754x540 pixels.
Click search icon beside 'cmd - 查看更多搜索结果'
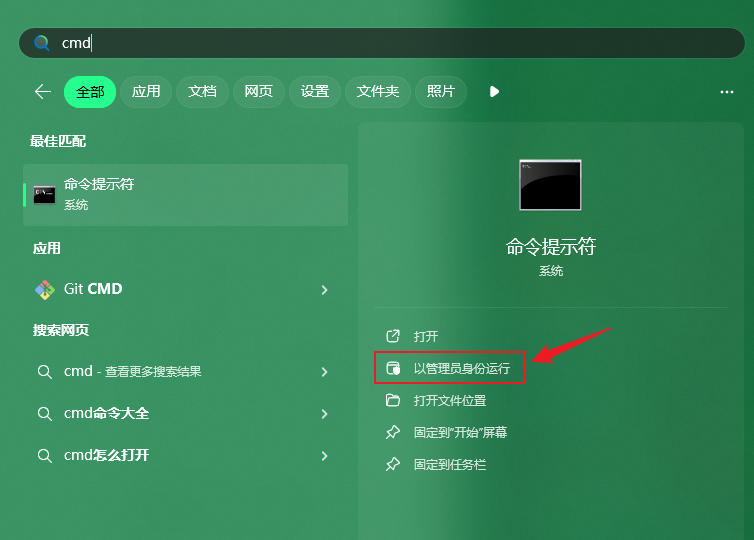[x=45, y=372]
